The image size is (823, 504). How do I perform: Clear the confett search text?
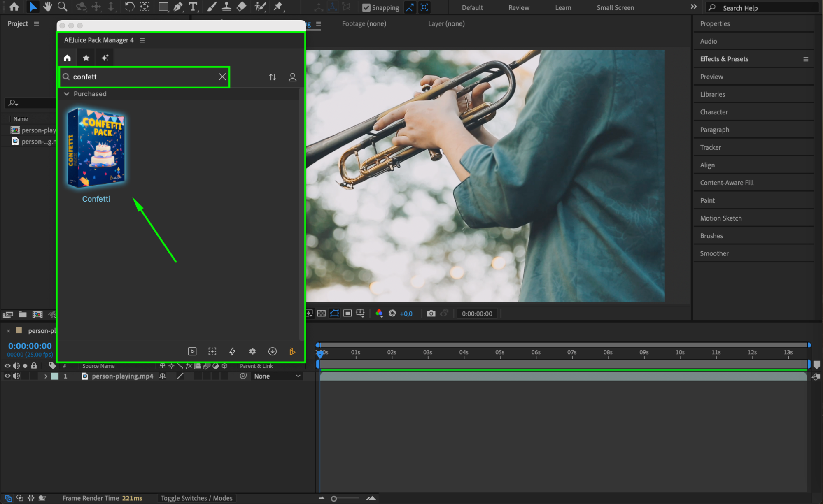pos(222,77)
